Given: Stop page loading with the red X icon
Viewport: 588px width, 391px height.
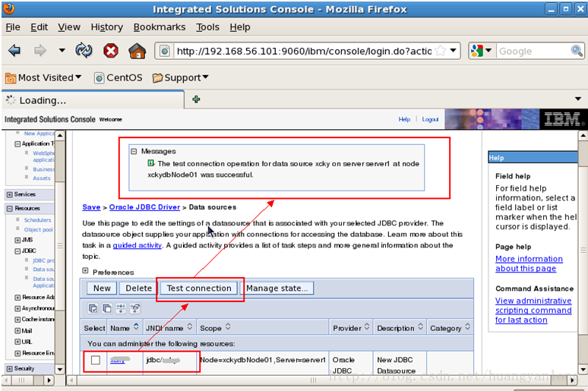Looking at the screenshot, I should click(x=111, y=50).
